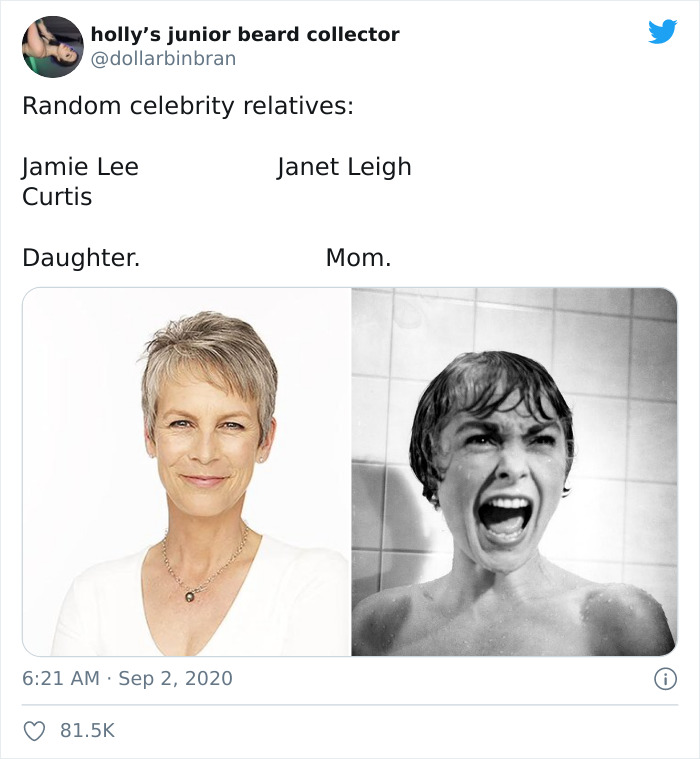Screen dimensions: 700x759
Task: View the 81.5K likes count
Action: pos(88,730)
